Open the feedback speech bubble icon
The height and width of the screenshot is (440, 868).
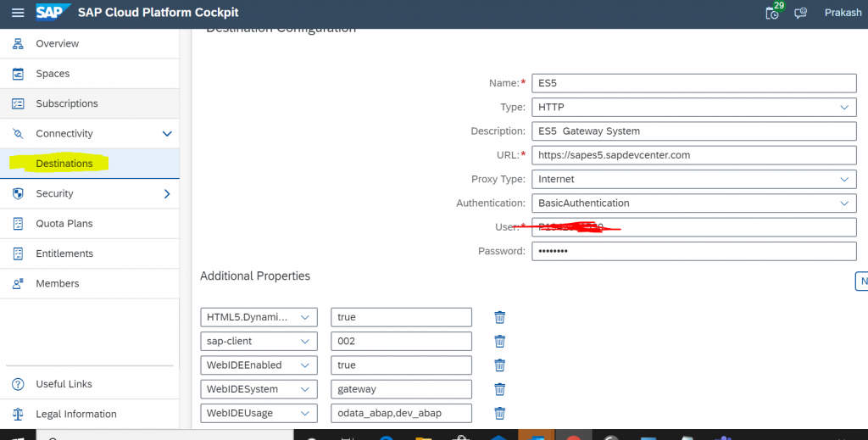(800, 13)
